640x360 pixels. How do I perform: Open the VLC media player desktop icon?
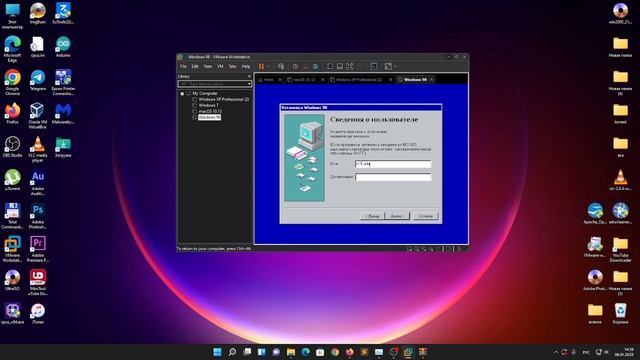(38, 149)
